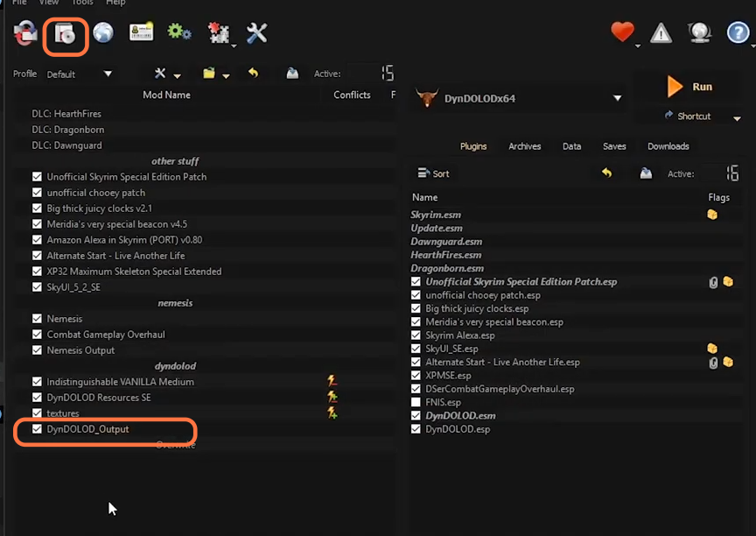The image size is (756, 536).
Task: Open the Saves tab
Action: [614, 146]
